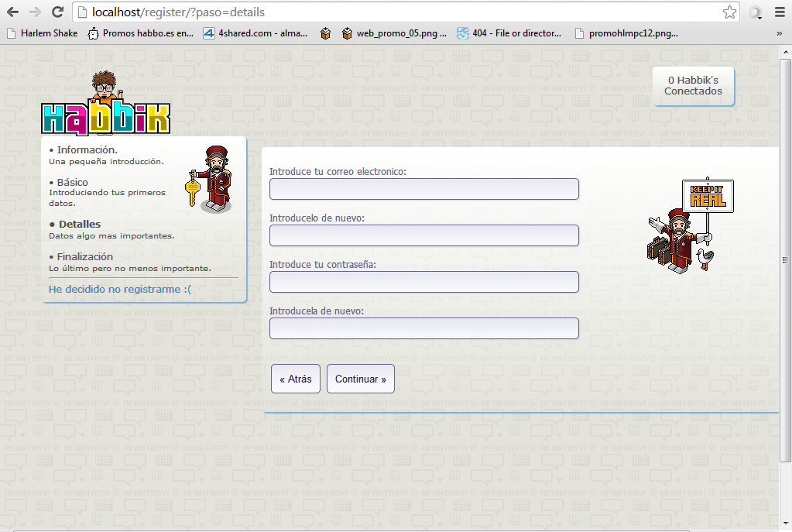
Task: Click the 'Datos algo mas importantes.' text
Action: (x=111, y=236)
